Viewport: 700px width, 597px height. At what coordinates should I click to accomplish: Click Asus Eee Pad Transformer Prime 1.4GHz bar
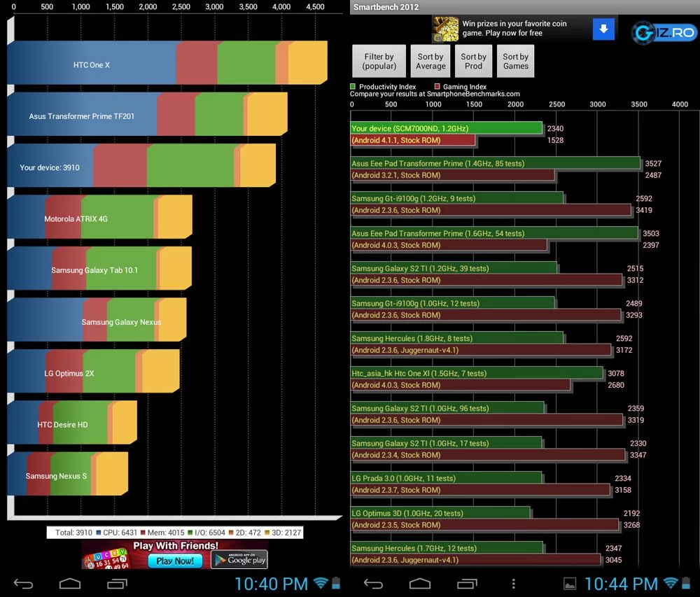pos(496,163)
